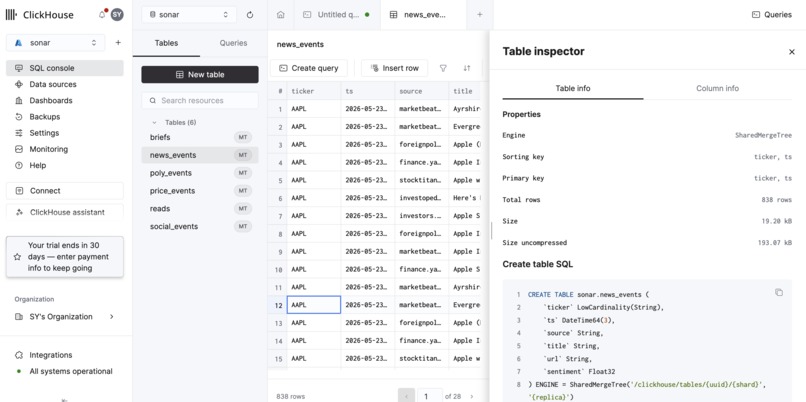Switch to Untitled query tab
Image resolution: width=806 pixels, height=402 pixels.
pos(336,15)
